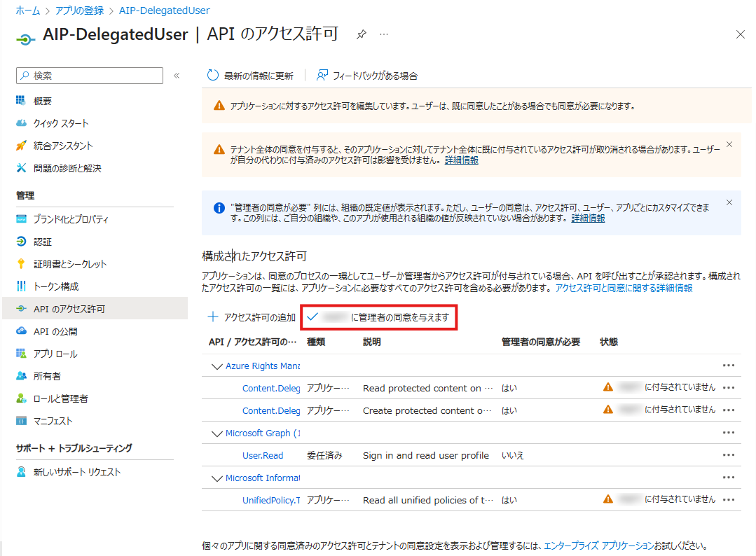Open the UnifiedPolicy.T permission link
The image size is (756, 556).
coord(271,500)
